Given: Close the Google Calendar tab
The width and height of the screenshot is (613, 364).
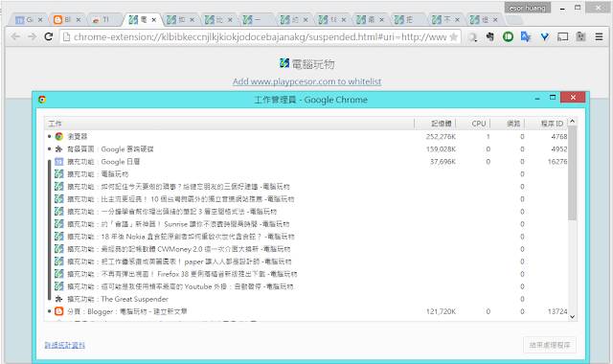Looking at the screenshot, I should tap(40, 19).
